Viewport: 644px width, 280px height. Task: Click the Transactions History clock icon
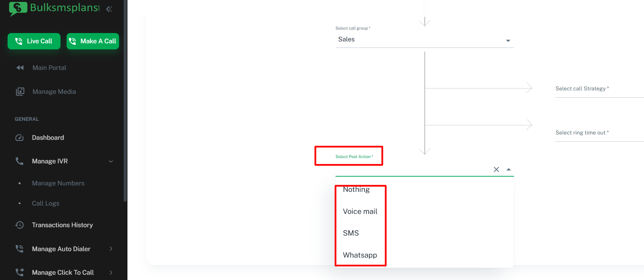click(19, 225)
